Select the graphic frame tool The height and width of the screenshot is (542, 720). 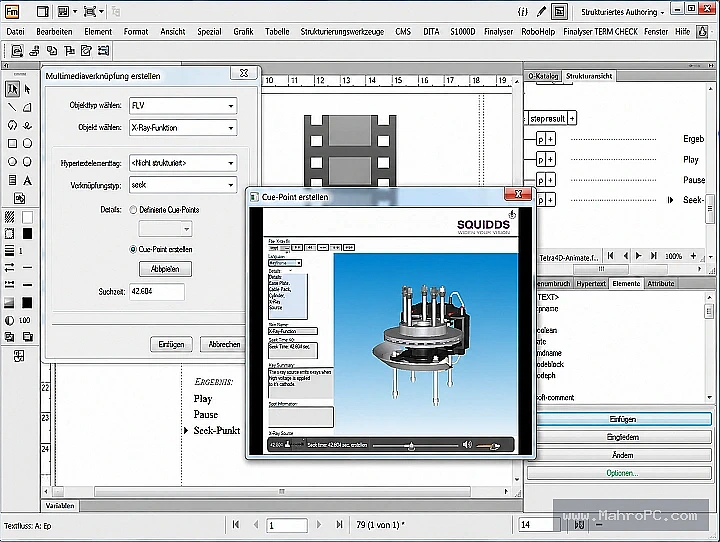tap(19, 198)
